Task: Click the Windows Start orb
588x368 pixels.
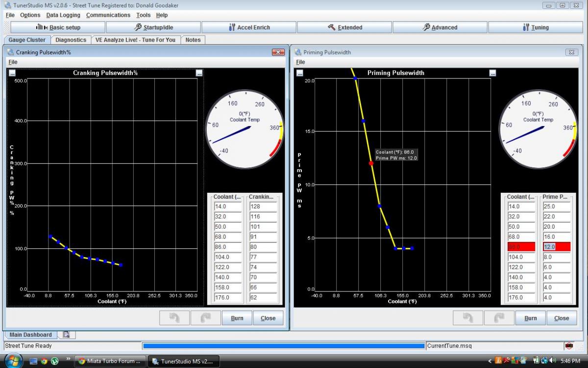Action: point(14,361)
